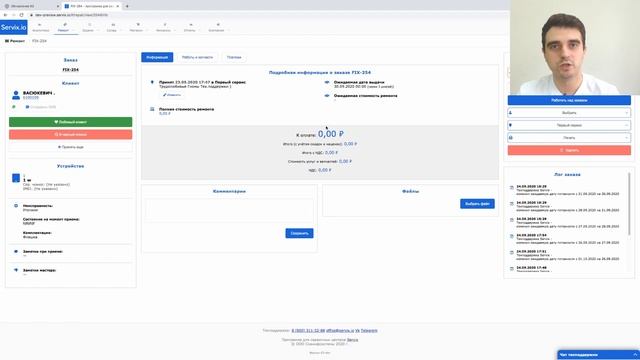Viewport: 640px width, 360px height.
Task: Switch to the first browser tab
Action: coord(31,7)
